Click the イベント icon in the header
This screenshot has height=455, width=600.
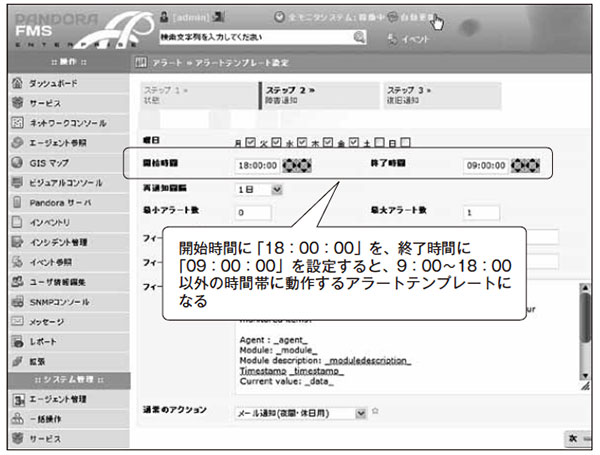[x=392, y=39]
